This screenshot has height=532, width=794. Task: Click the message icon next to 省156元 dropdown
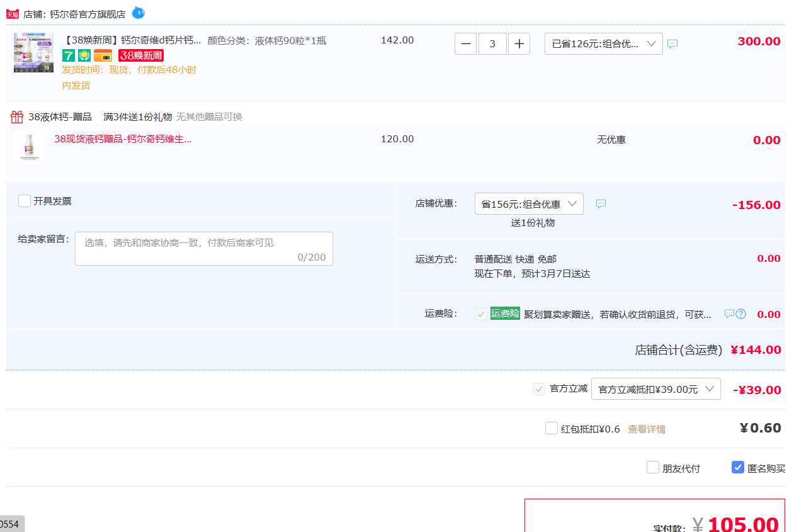(x=601, y=204)
